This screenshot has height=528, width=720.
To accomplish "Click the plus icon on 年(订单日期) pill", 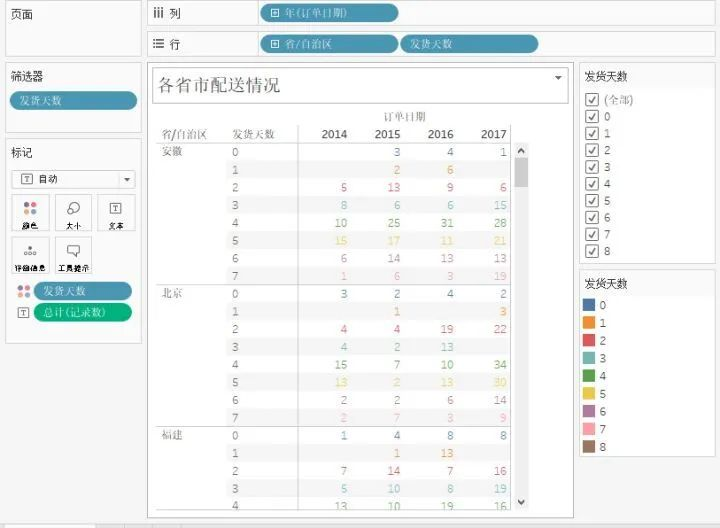I will 275,13.
